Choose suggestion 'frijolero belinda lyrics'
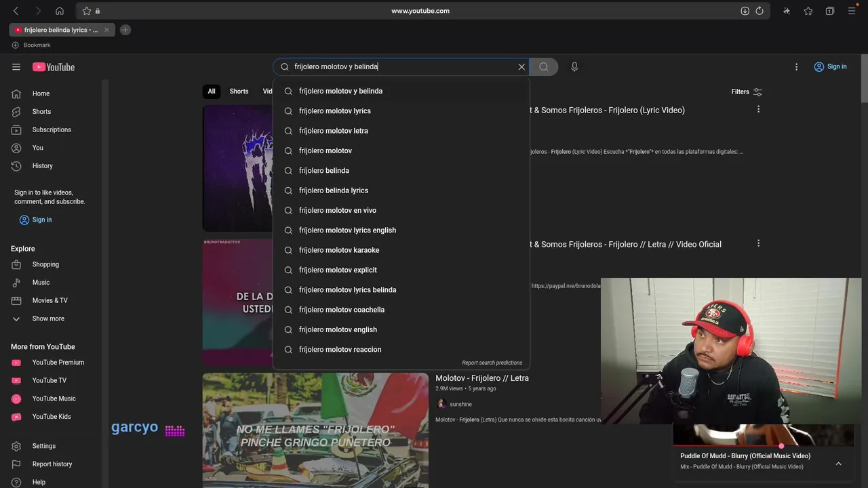This screenshot has width=868, height=488. (401, 190)
